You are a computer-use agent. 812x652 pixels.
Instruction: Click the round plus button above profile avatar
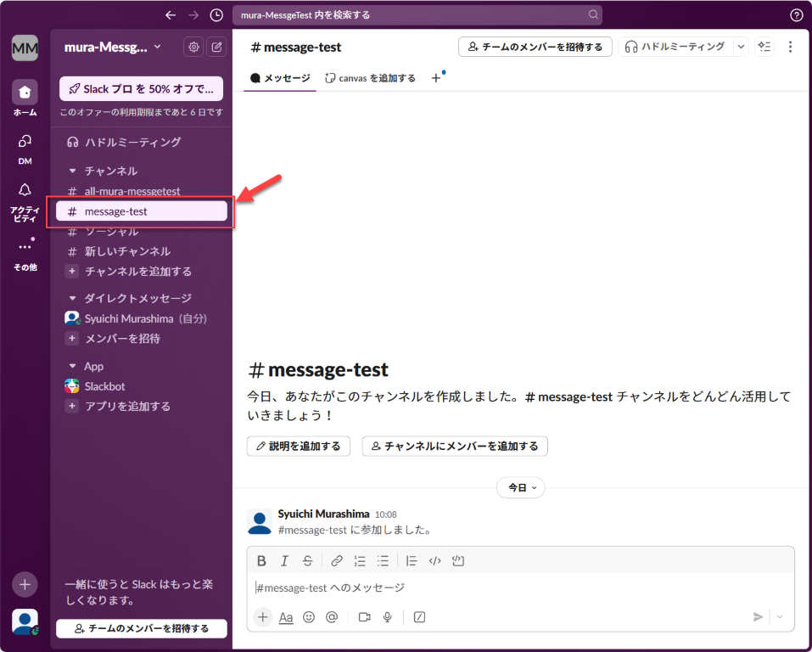coord(25,585)
